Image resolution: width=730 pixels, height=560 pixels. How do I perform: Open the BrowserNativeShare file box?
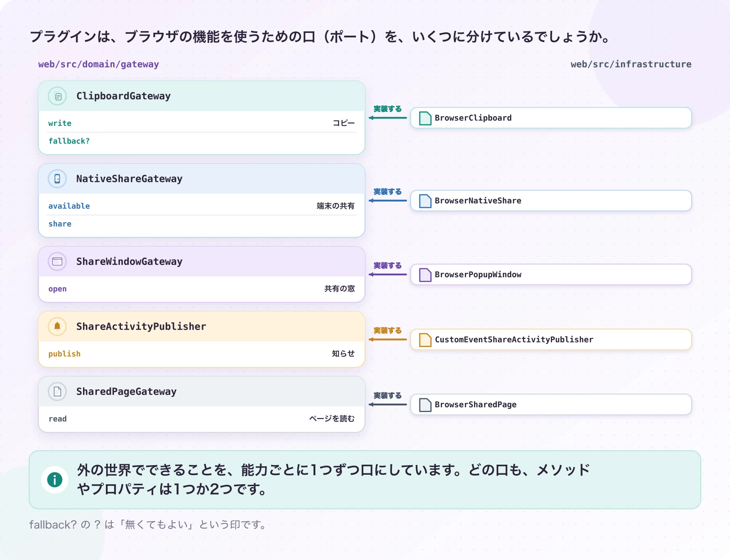[x=551, y=201]
